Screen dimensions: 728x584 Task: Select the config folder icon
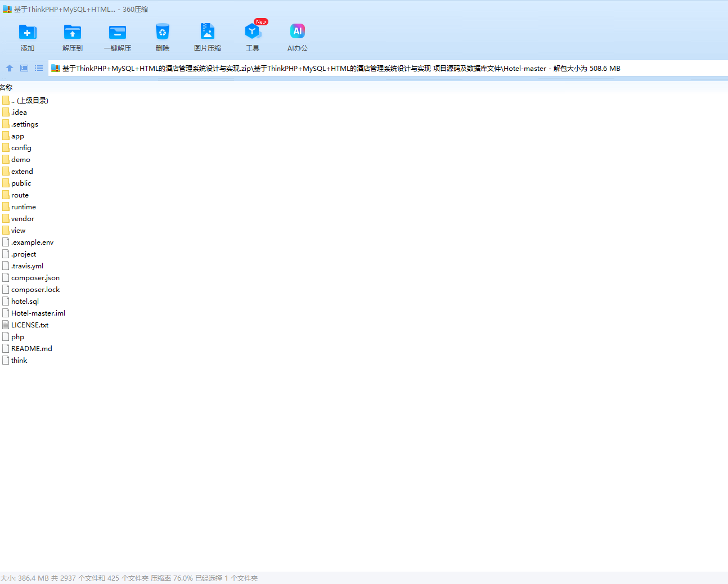(x=6, y=147)
